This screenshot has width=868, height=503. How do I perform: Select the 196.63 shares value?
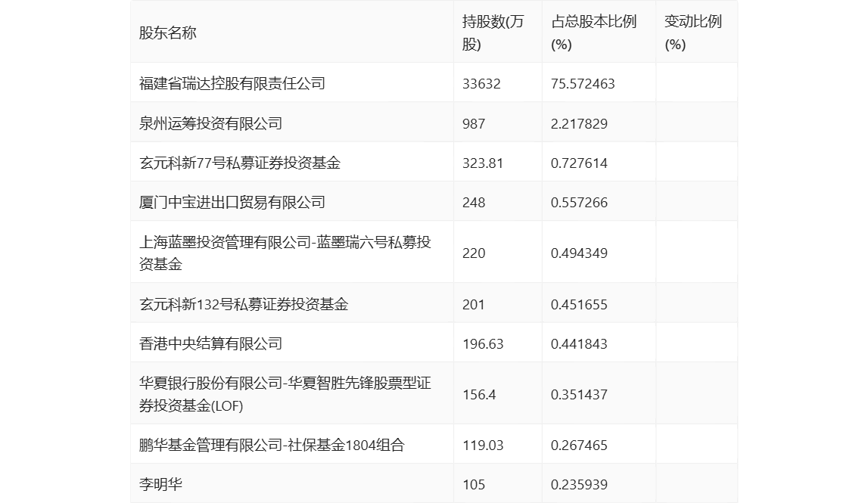(x=483, y=343)
